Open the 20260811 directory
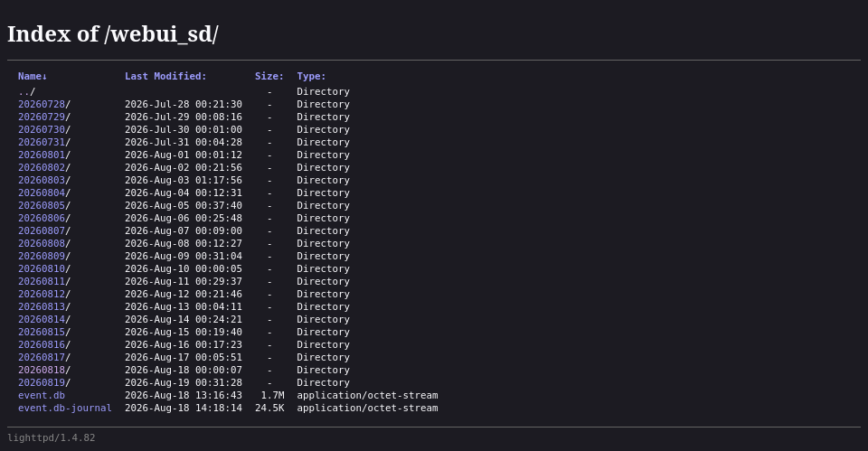This screenshot has height=451, width=868. [x=42, y=282]
